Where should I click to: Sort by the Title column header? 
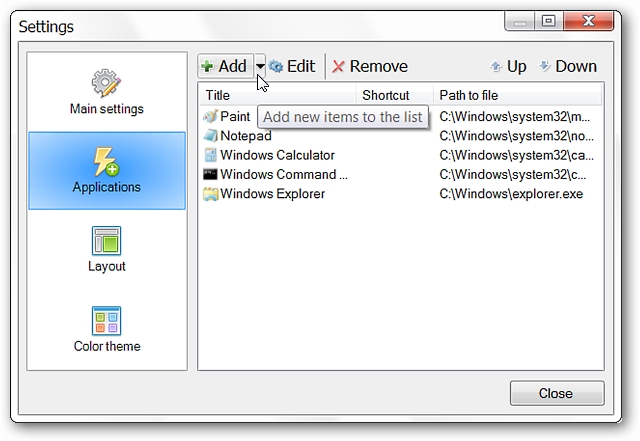[x=278, y=95]
